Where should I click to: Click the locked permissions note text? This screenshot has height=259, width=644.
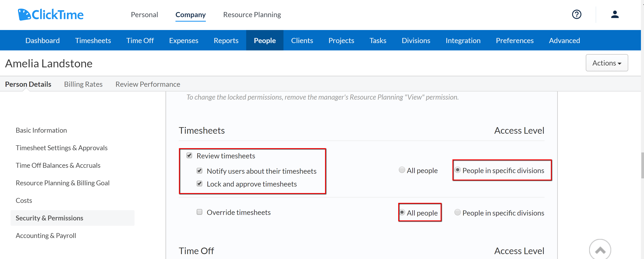click(322, 97)
